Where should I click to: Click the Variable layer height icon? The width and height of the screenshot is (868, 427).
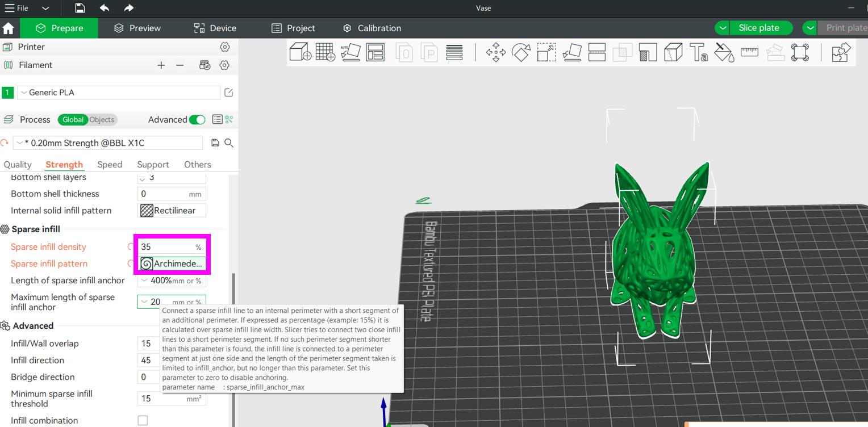point(454,52)
